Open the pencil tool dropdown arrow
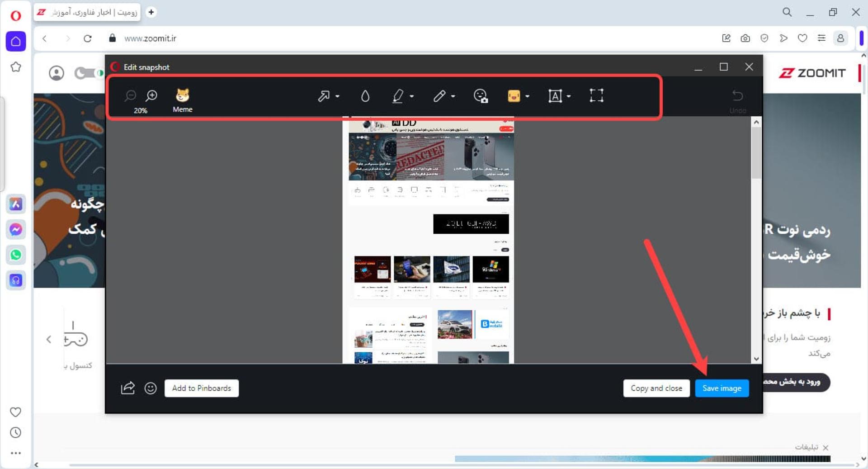The image size is (868, 469). [453, 96]
